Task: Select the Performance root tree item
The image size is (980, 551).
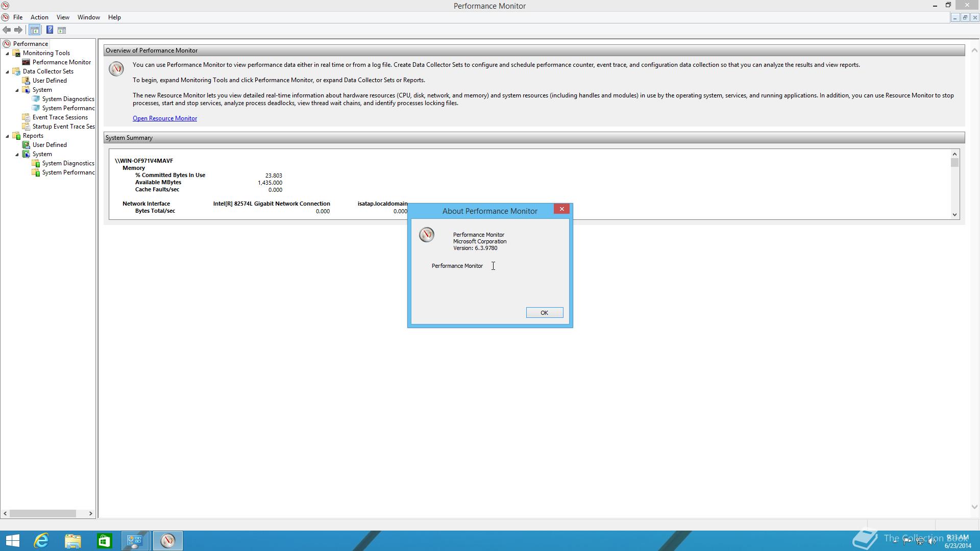Action: pos(31,44)
